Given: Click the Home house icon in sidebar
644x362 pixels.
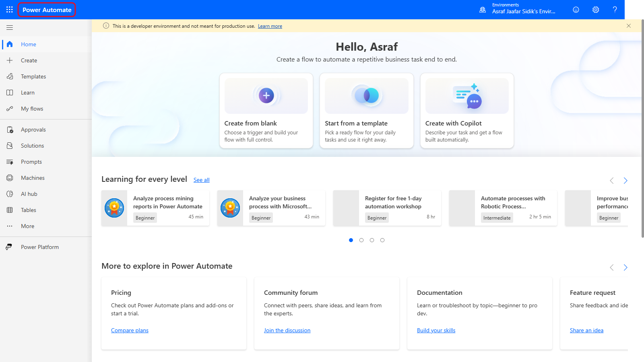Looking at the screenshot, I should (10, 44).
